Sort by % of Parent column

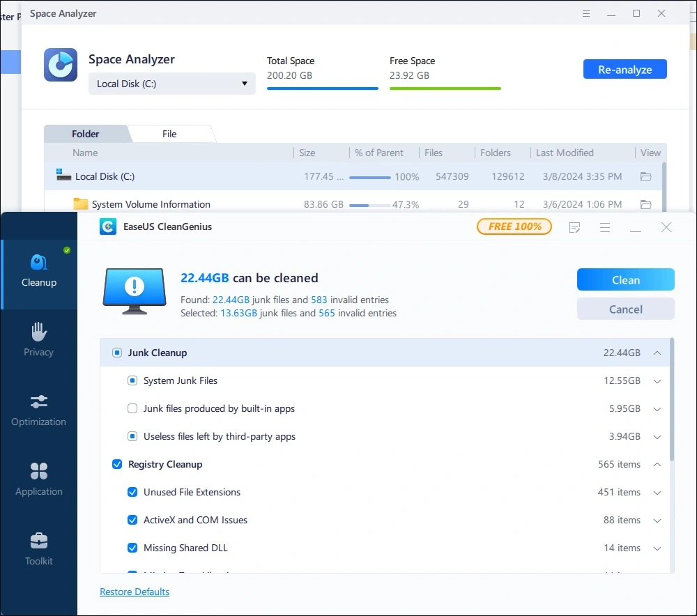click(378, 153)
